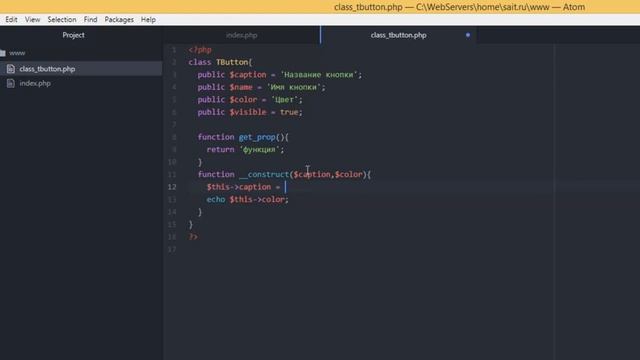Click the file icon beside class_tbutton.php
The image size is (640, 360).
click(11, 69)
